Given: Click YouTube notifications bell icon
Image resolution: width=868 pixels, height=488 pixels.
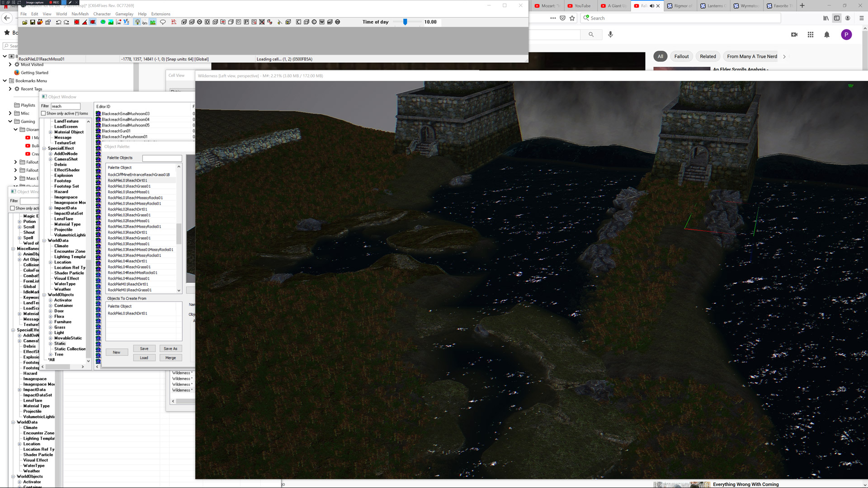Looking at the screenshot, I should [x=826, y=35].
